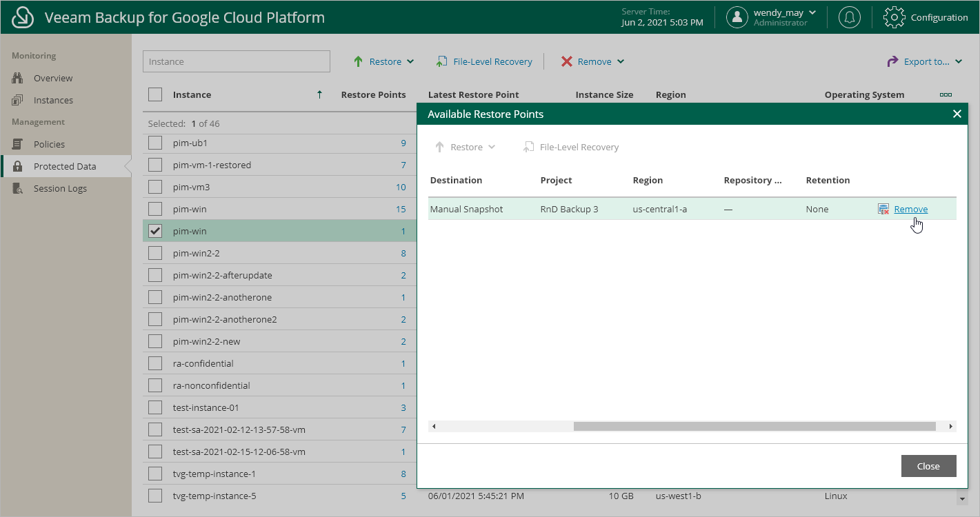The image size is (980, 517).
Task: Open the Configuration gear icon
Action: click(894, 17)
